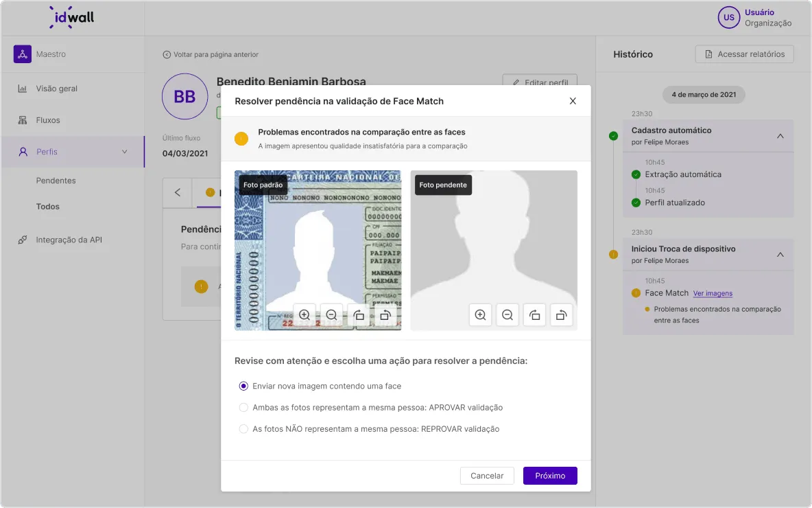Click the Foto padrão label badge
The image size is (812, 508).
pos(263,185)
